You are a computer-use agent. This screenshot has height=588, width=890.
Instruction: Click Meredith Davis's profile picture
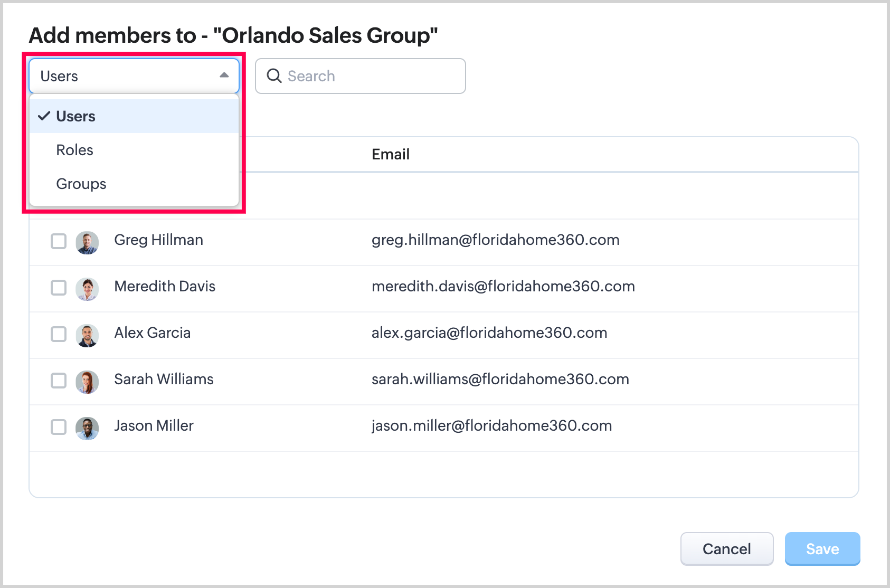click(x=87, y=289)
